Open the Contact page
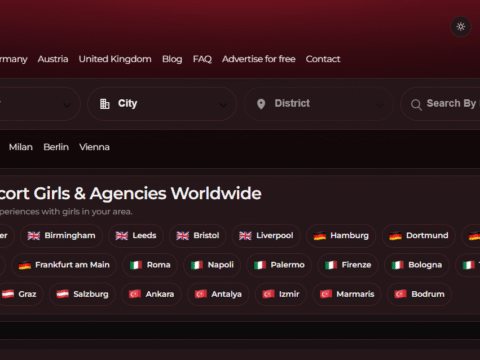This screenshot has width=480, height=360. 323,59
